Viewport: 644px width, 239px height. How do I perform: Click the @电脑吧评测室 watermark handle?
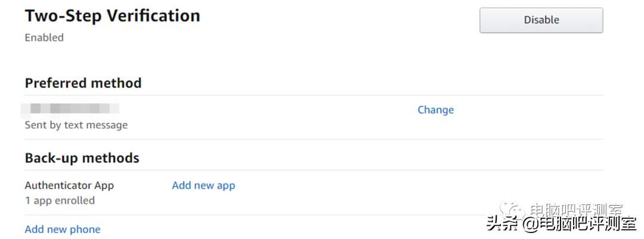(578, 225)
